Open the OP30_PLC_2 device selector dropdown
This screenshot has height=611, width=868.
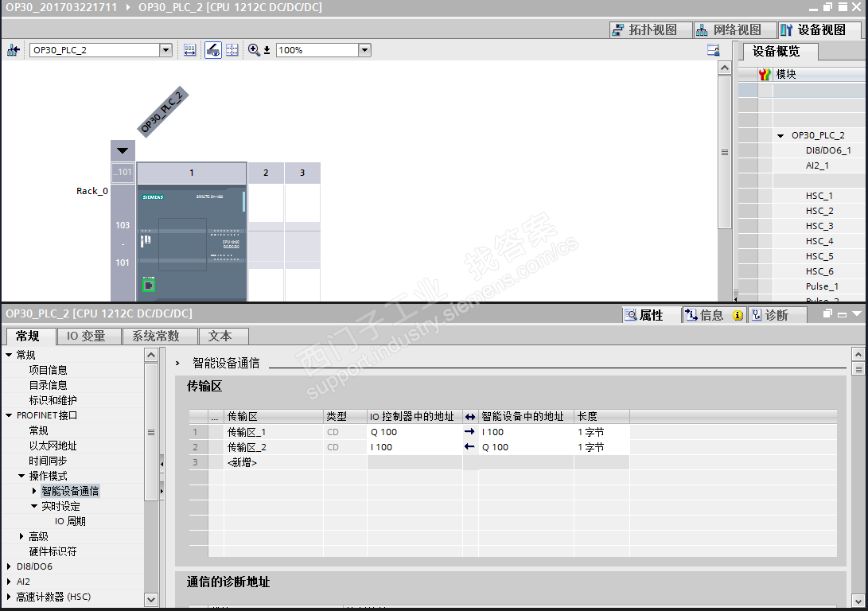click(165, 50)
